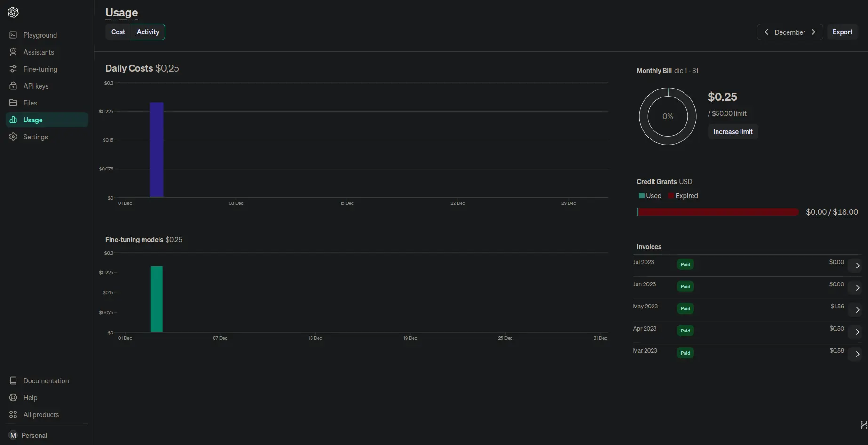Click the Increase limit button
Screen dimensions: 868x445
(733, 132)
